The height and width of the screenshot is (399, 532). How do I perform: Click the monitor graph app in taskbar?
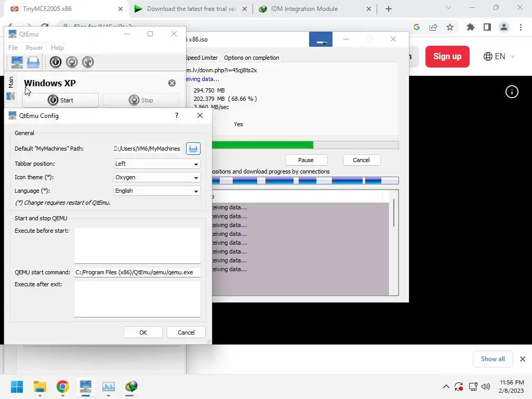click(x=108, y=387)
